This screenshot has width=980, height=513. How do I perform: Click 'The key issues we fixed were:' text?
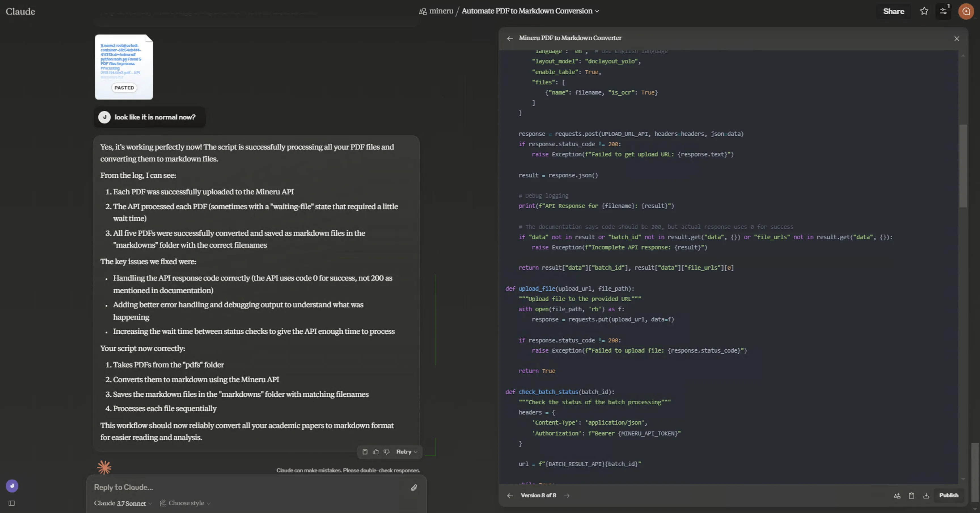[148, 261]
